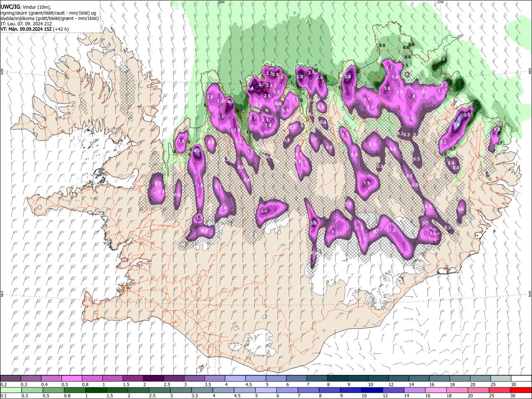The height and width of the screenshot is (399, 532).
Task: Click the 5.6 snowfall maximum value
Action: click(x=456, y=124)
